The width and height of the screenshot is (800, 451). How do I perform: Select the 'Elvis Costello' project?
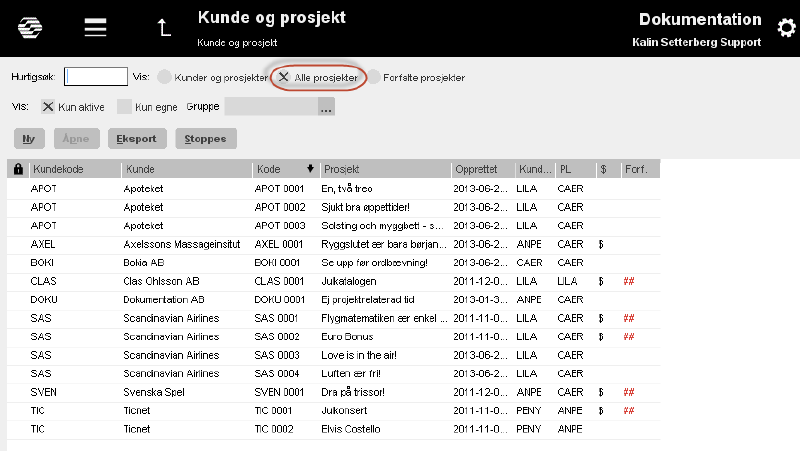point(351,429)
